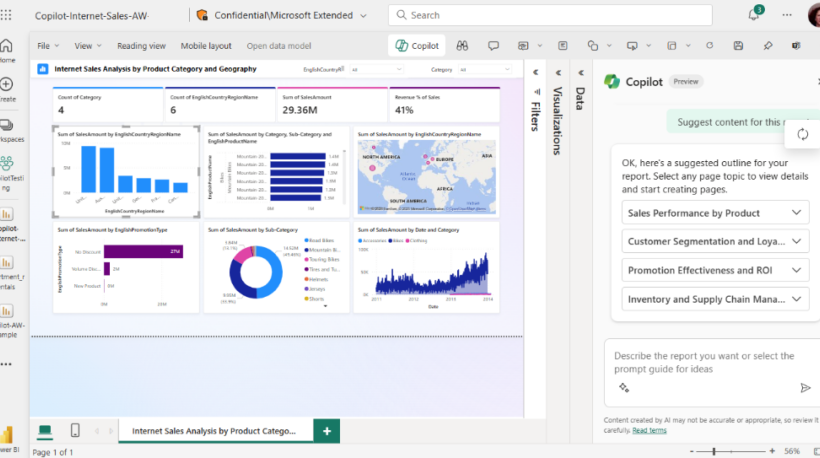Add a new report page
This screenshot has width=820, height=458.
coord(327,431)
